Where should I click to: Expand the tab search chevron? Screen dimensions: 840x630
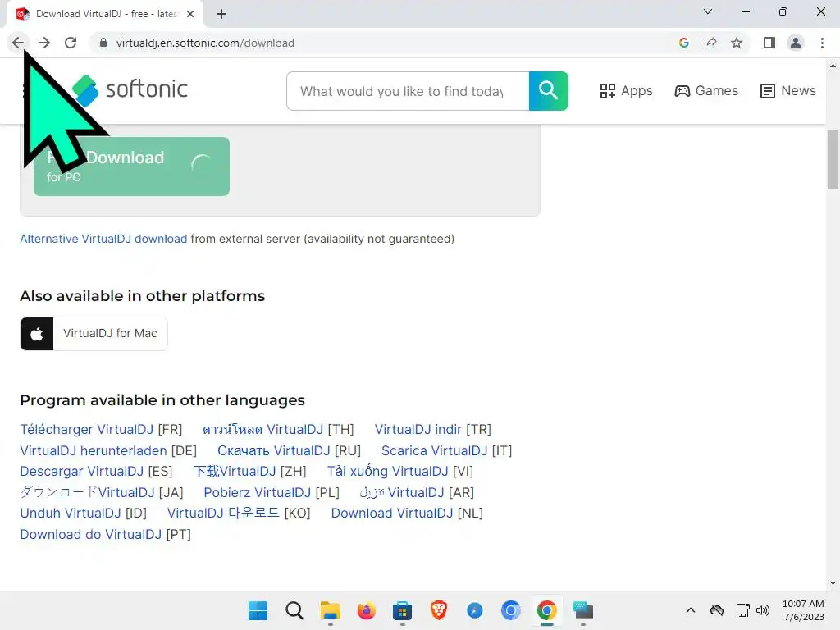(x=708, y=11)
